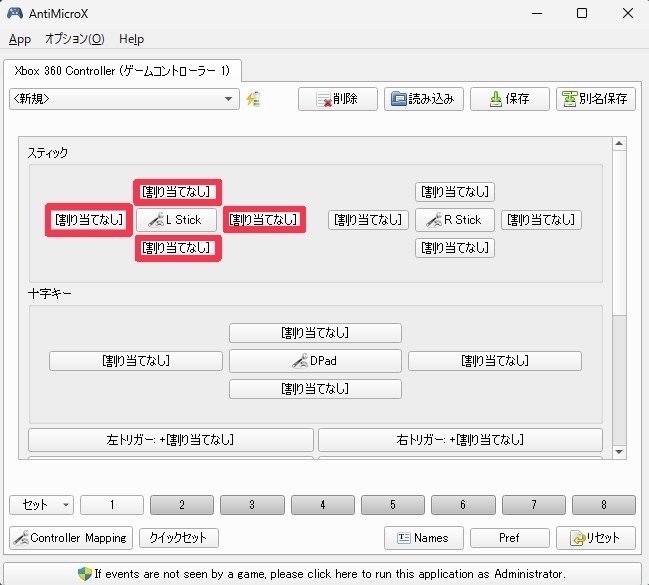
Task: Open the オプション(O) menu
Action: [x=75, y=39]
